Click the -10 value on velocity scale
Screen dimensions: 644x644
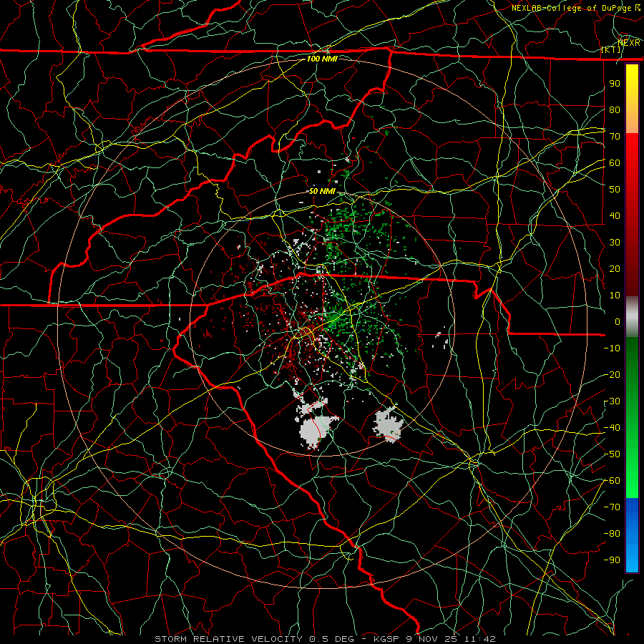click(x=612, y=348)
